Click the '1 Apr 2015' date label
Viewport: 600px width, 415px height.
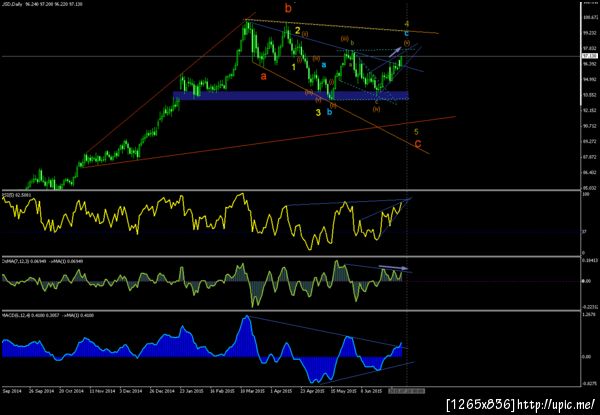pos(281,391)
